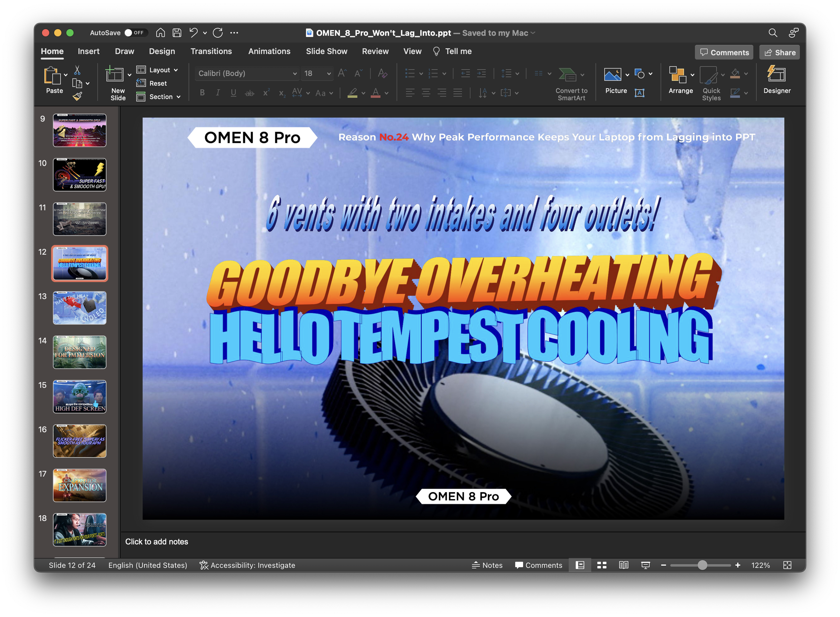The width and height of the screenshot is (840, 617).
Task: Switch to the Design tab
Action: (x=162, y=51)
